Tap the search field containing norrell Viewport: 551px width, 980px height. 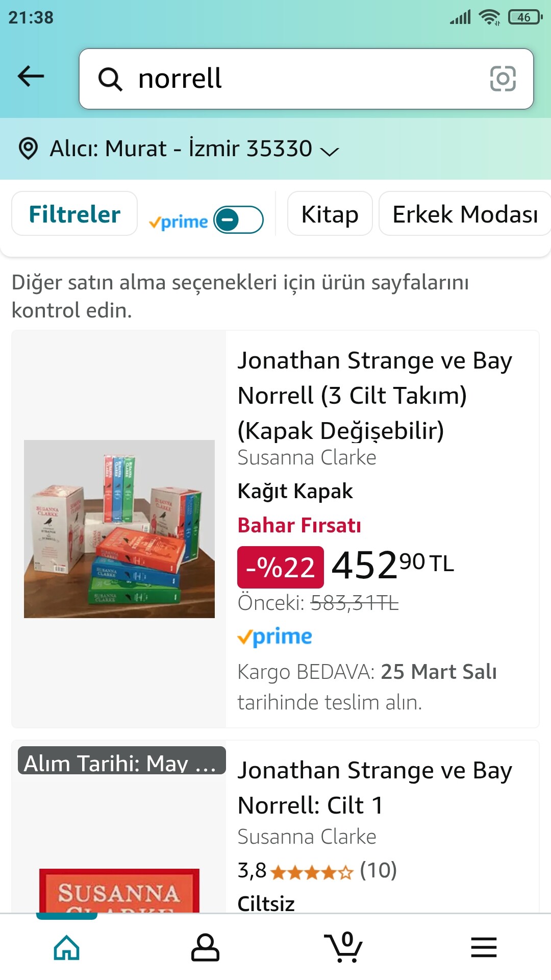point(306,79)
